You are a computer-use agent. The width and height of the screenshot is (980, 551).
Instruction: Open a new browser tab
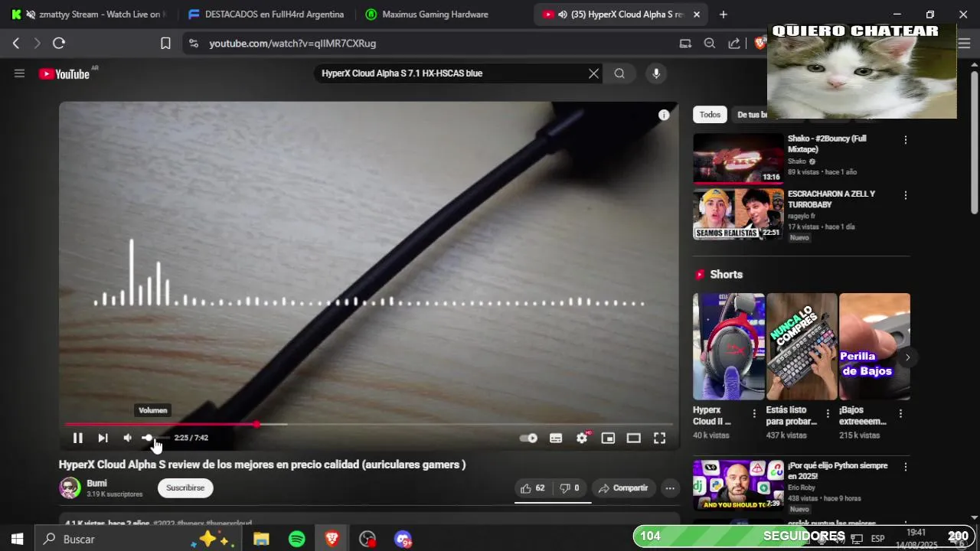click(x=724, y=15)
